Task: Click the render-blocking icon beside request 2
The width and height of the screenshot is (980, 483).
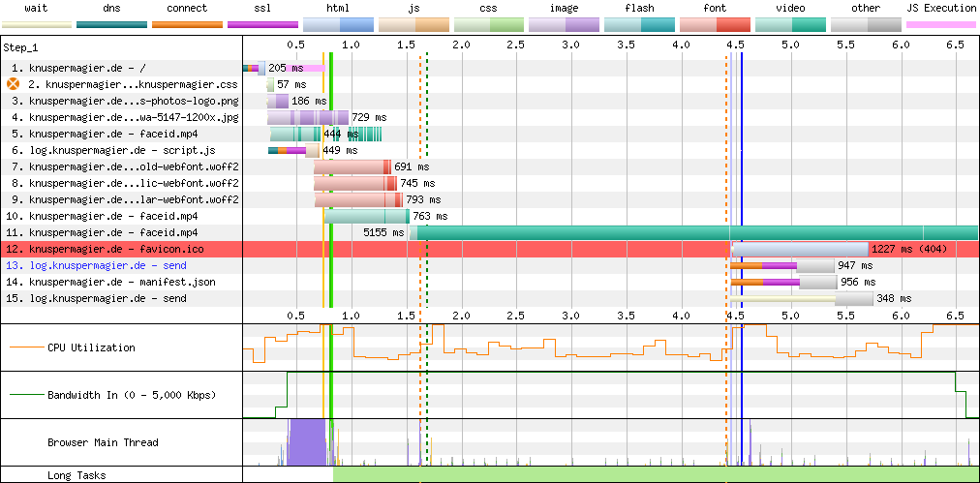Action: [14, 84]
